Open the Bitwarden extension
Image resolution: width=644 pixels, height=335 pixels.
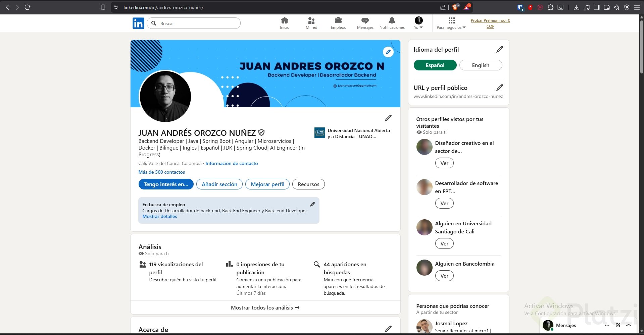(x=521, y=7)
